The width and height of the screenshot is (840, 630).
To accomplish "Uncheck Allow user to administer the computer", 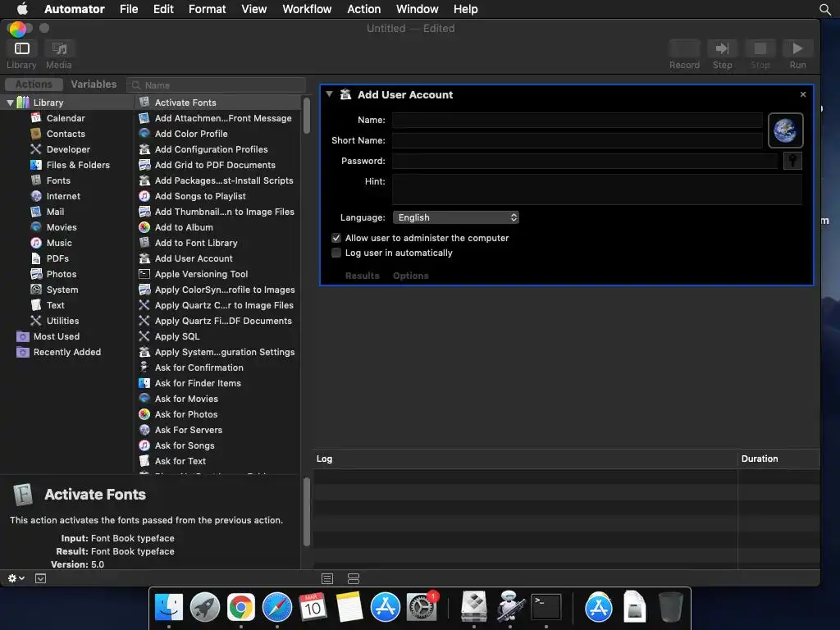I will point(336,238).
